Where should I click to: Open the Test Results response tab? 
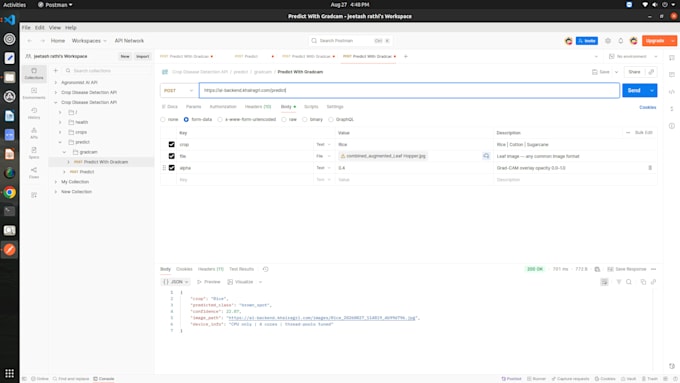pyautogui.click(x=241, y=269)
